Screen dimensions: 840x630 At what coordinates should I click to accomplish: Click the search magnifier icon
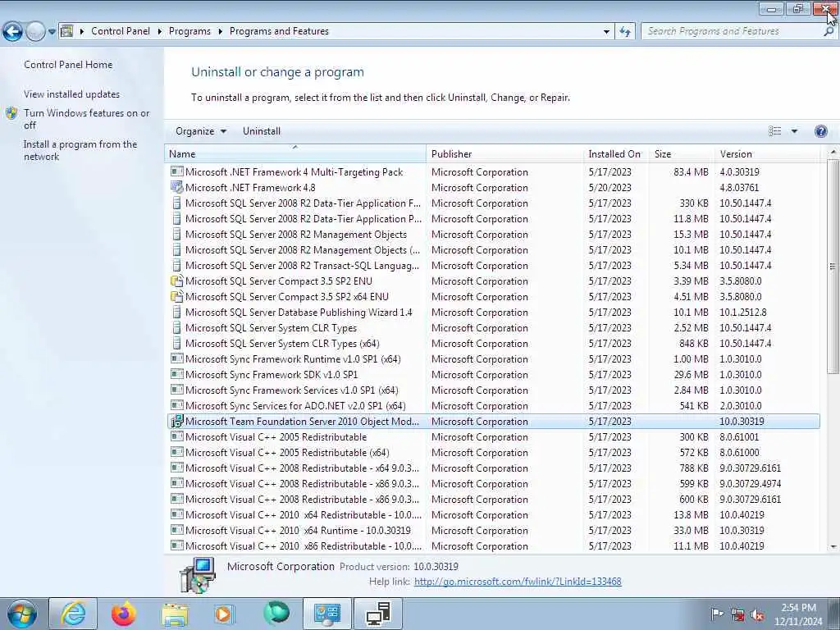tap(829, 32)
